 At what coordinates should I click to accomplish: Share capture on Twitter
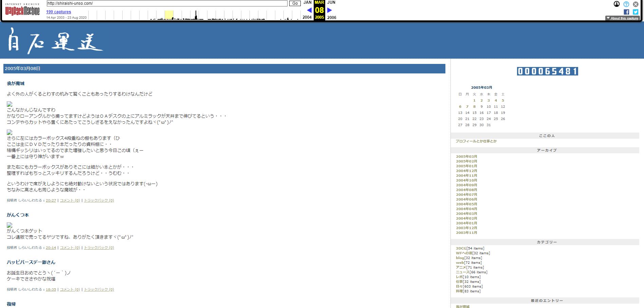coord(636,12)
